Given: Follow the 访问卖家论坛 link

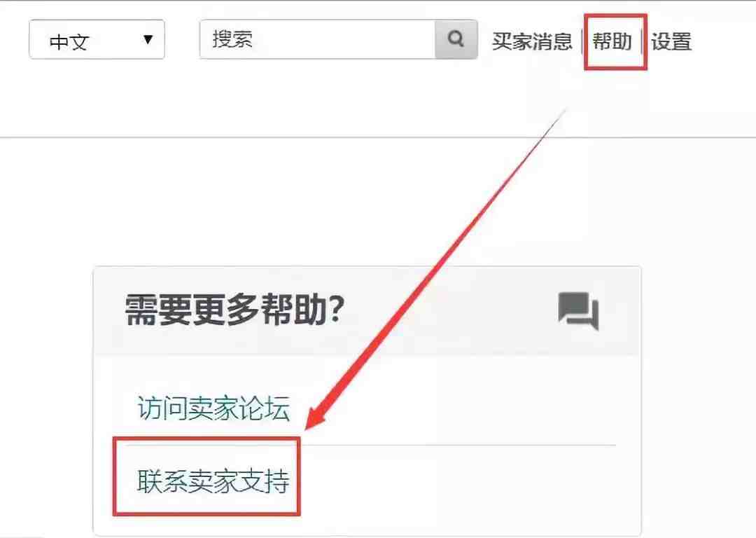Looking at the screenshot, I should (213, 408).
